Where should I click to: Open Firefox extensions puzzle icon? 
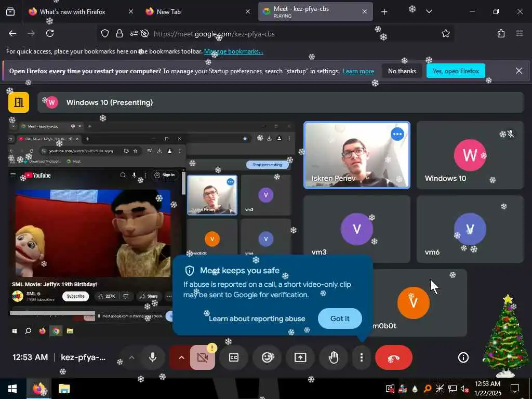(x=501, y=33)
